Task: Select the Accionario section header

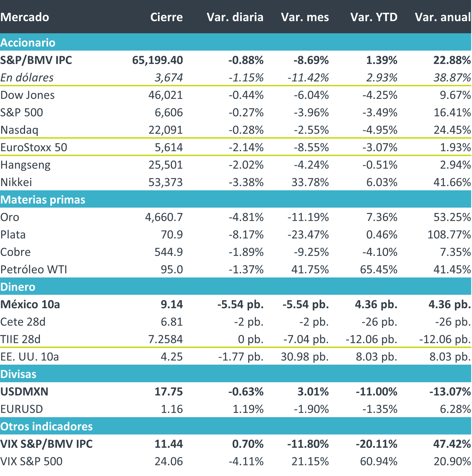Action: click(x=28, y=43)
